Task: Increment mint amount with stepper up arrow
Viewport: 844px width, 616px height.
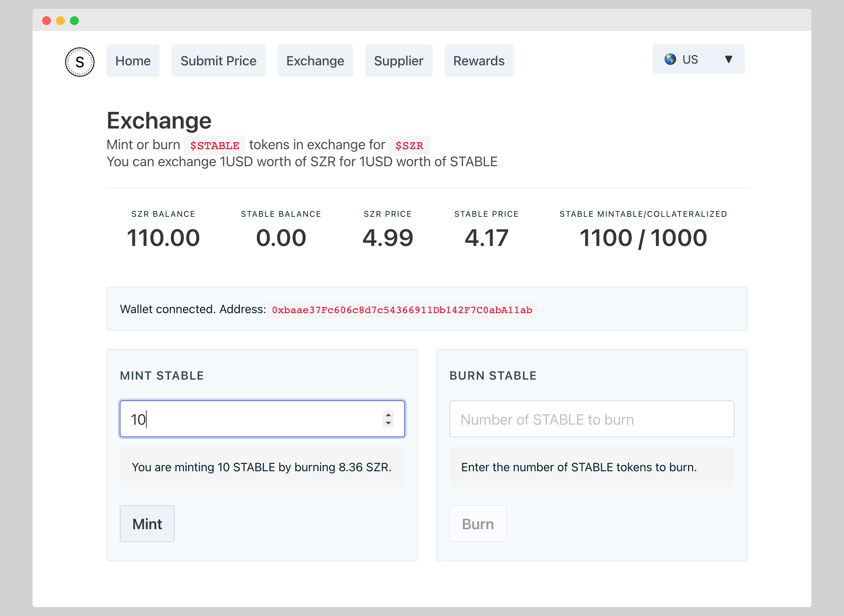Action: (x=388, y=415)
